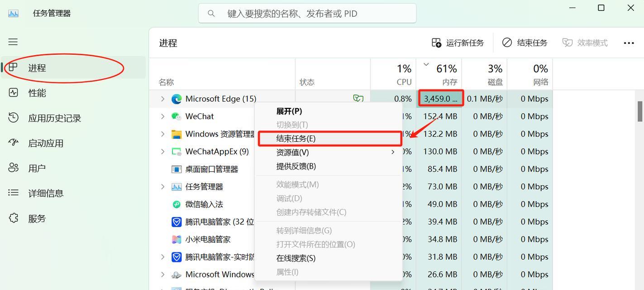This screenshot has height=290, width=644.
Task: Click the 微信输入法 green icon
Action: 177,204
